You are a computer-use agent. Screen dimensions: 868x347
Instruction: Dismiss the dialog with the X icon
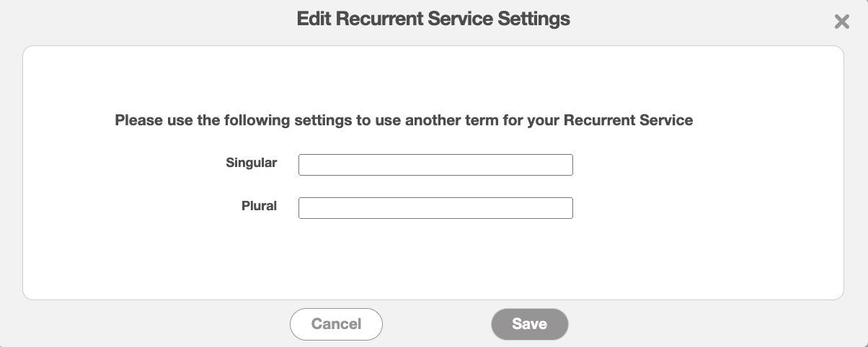841,22
